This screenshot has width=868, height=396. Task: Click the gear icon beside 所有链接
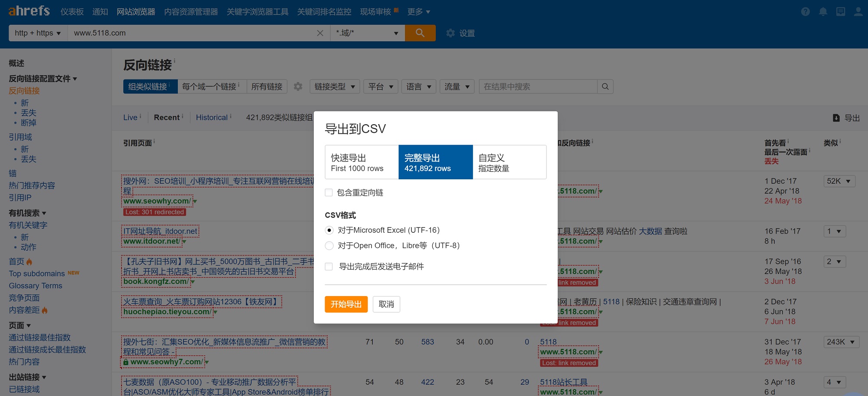(x=298, y=86)
